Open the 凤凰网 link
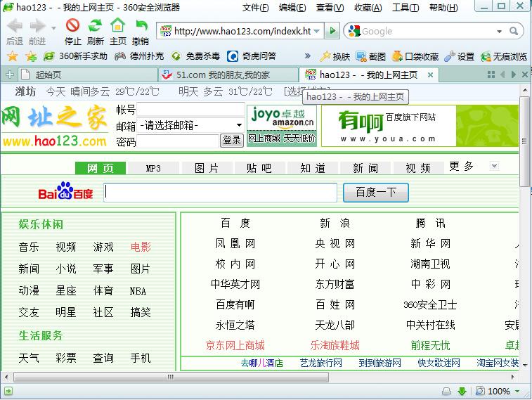 pyautogui.click(x=235, y=243)
